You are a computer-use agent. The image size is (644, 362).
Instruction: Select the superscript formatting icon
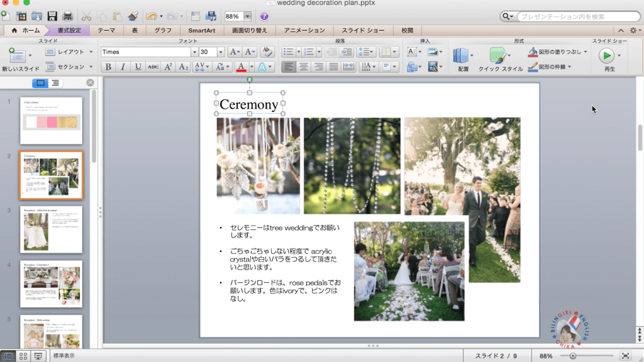pyautogui.click(x=169, y=67)
